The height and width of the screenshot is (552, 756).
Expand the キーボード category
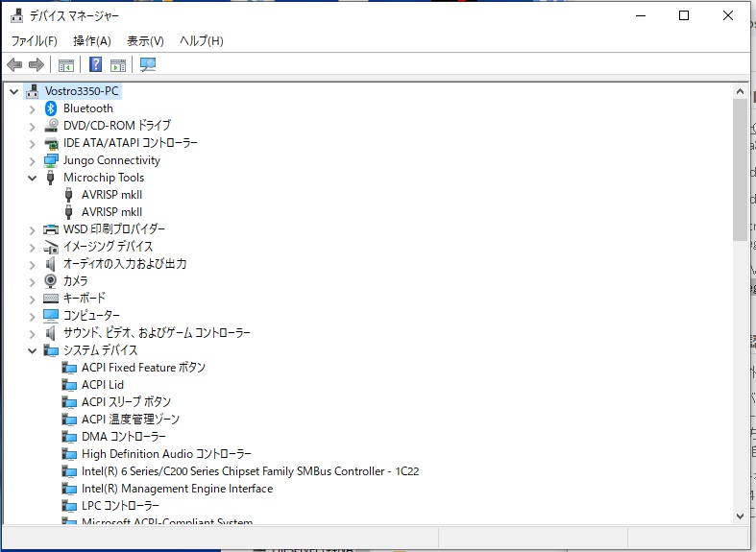(x=33, y=300)
